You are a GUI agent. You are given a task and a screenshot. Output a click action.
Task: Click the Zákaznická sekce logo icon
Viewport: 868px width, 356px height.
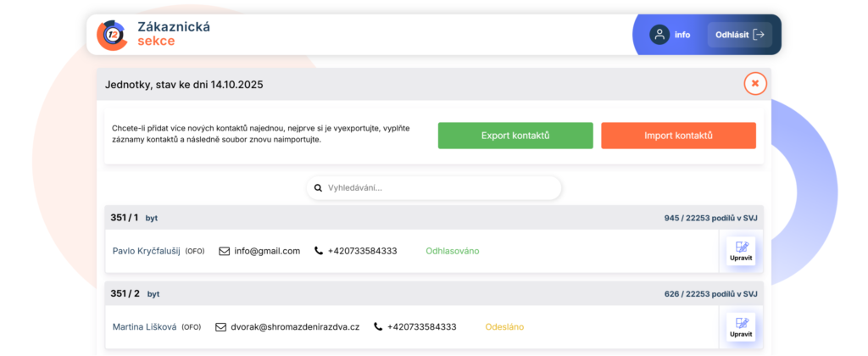click(112, 35)
